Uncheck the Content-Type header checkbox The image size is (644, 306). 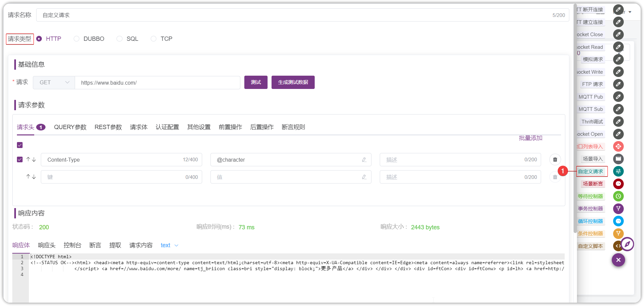point(20,160)
